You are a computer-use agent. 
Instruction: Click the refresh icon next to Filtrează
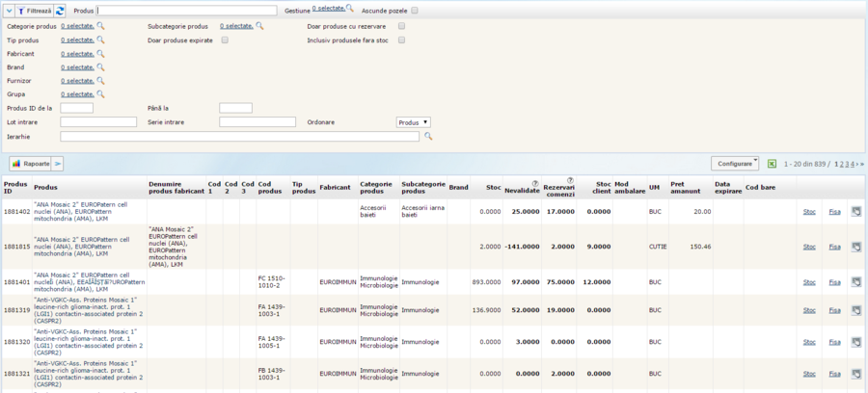pyautogui.click(x=60, y=10)
